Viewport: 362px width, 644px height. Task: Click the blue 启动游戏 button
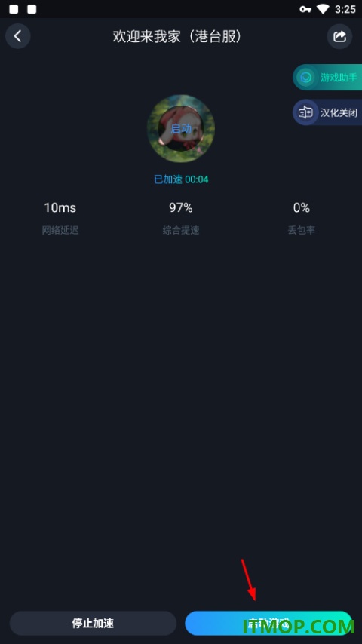tap(268, 623)
